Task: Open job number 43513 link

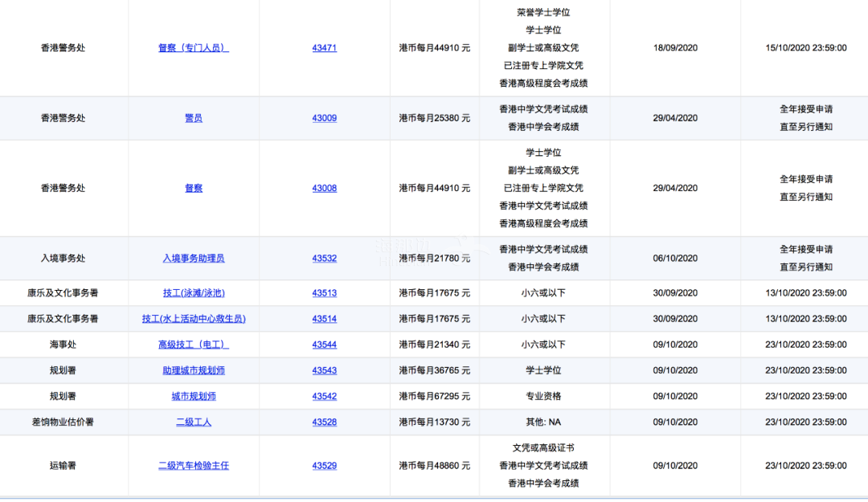Action: point(324,293)
